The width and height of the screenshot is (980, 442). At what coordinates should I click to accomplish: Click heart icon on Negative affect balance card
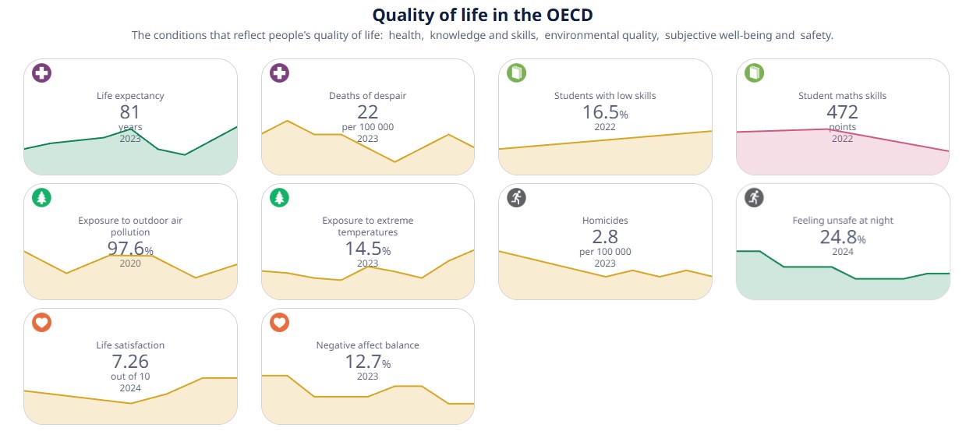(x=279, y=322)
